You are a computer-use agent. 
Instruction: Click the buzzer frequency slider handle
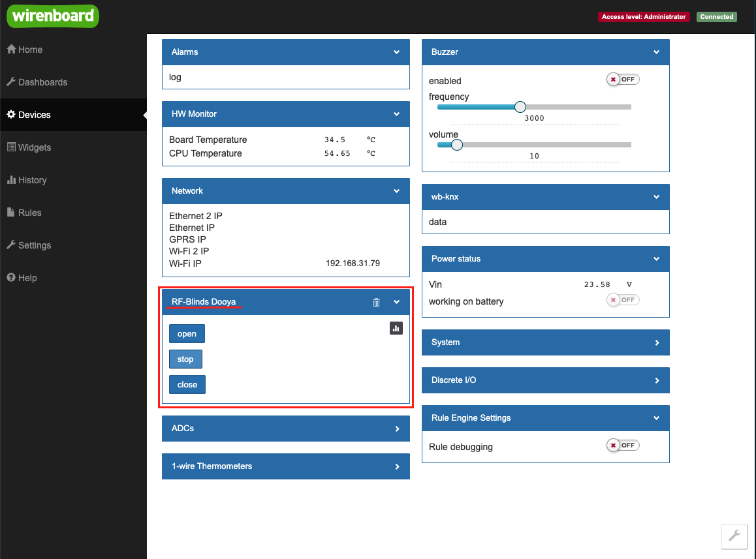(x=520, y=107)
